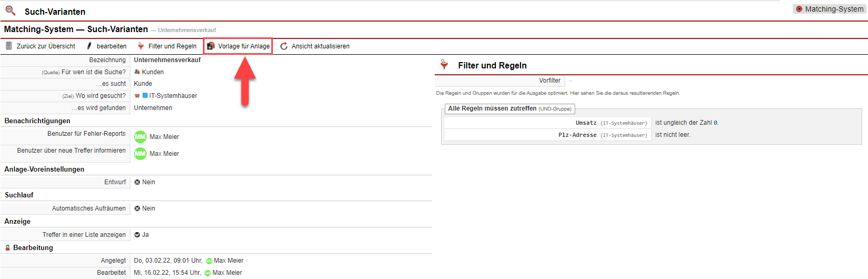This screenshot has width=868, height=279.
Task: Click the Treffer in einer Liste Ja indicator
Action: coord(137,235)
